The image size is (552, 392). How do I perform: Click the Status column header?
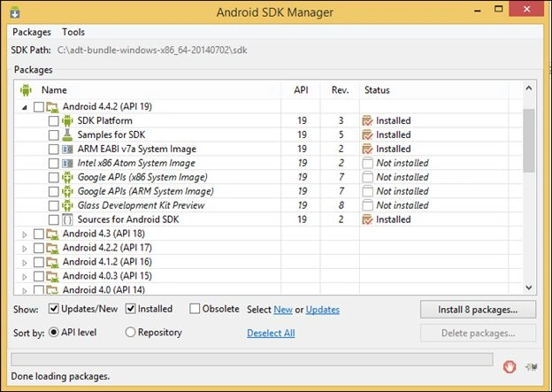tap(377, 90)
